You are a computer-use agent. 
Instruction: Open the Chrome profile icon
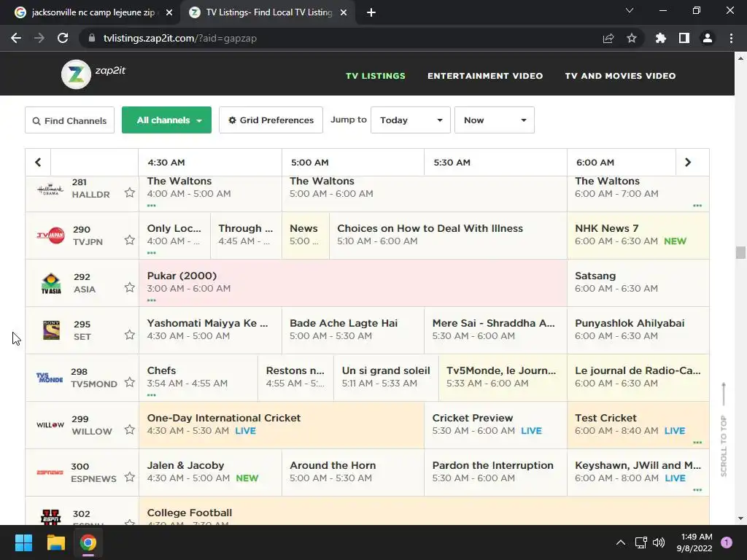708,38
